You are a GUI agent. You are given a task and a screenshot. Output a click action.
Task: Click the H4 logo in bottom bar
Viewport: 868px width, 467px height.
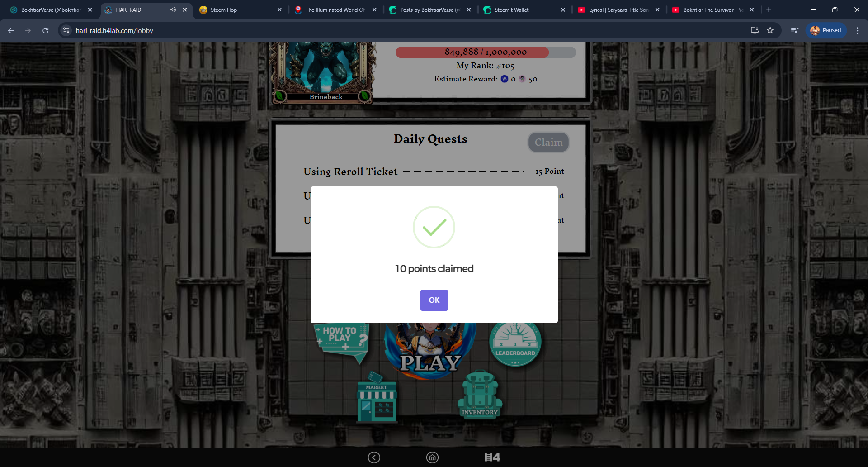492,457
